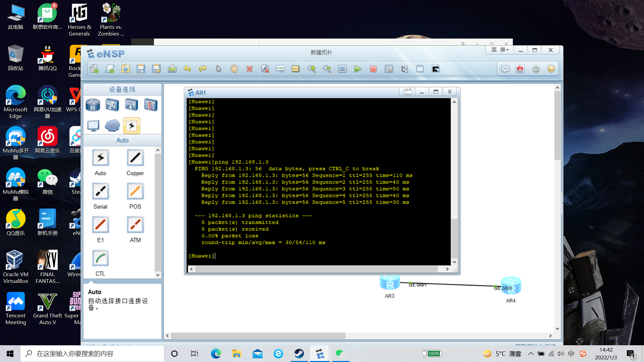
Task: Select the Firewall device category
Action: pos(151,105)
